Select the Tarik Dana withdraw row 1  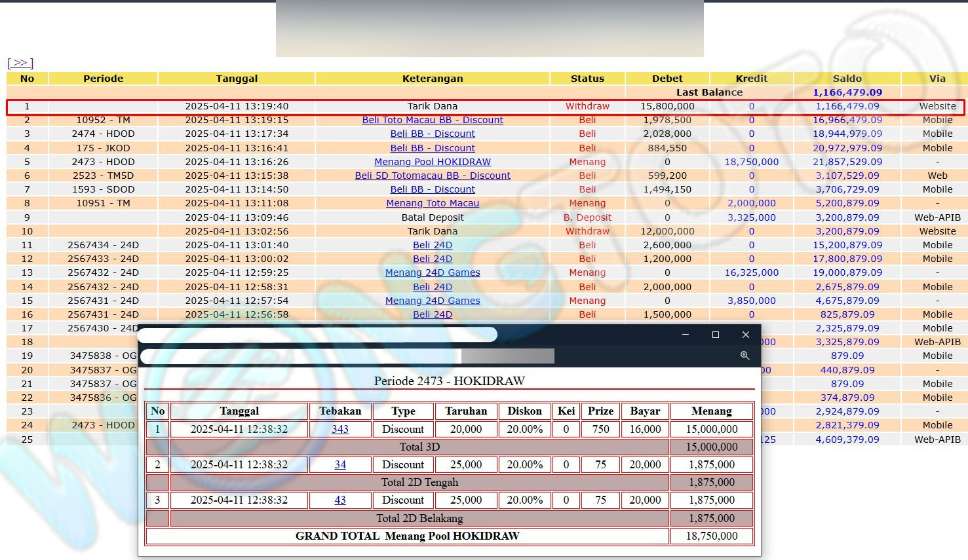click(x=433, y=106)
